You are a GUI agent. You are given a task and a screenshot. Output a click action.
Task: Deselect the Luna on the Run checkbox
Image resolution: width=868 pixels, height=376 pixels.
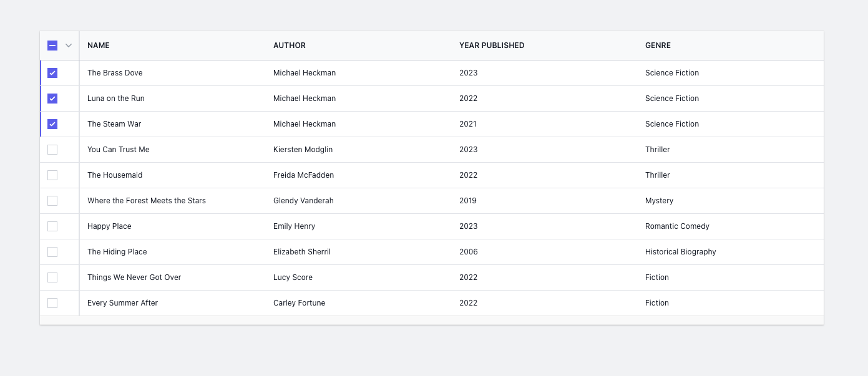coord(52,99)
